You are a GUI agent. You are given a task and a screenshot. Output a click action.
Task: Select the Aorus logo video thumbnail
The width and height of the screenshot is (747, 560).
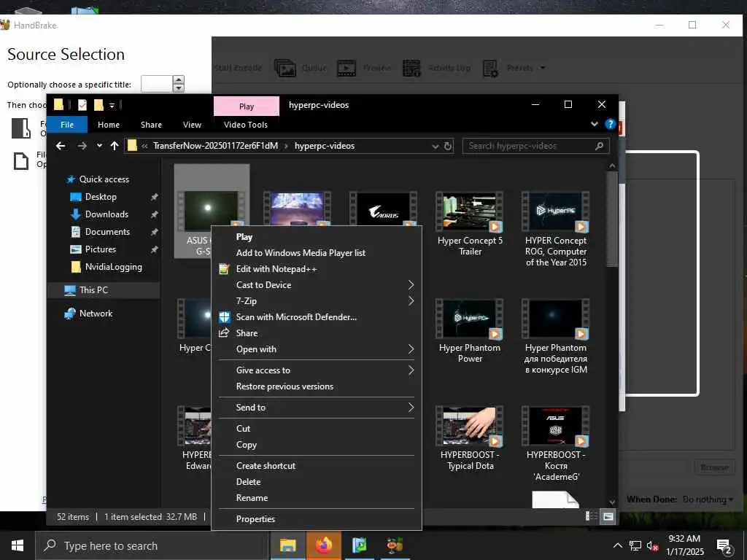click(x=384, y=210)
